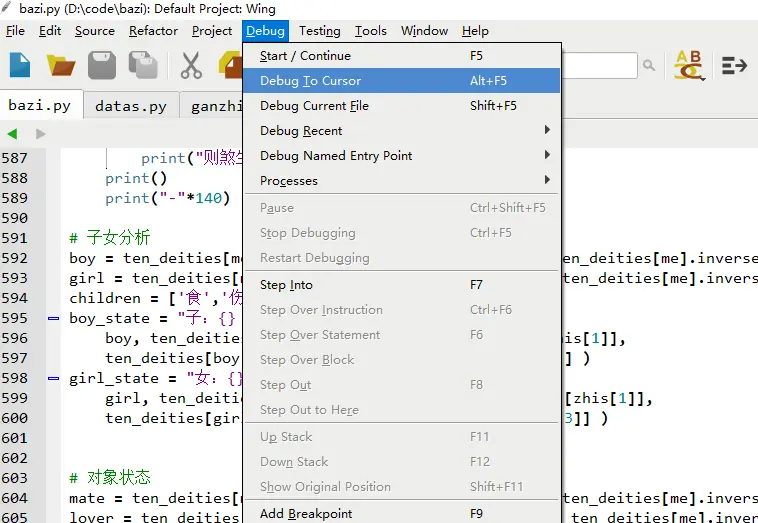Image resolution: width=758 pixels, height=523 pixels.
Task: Click the Cut scissors icon
Action: [191, 65]
